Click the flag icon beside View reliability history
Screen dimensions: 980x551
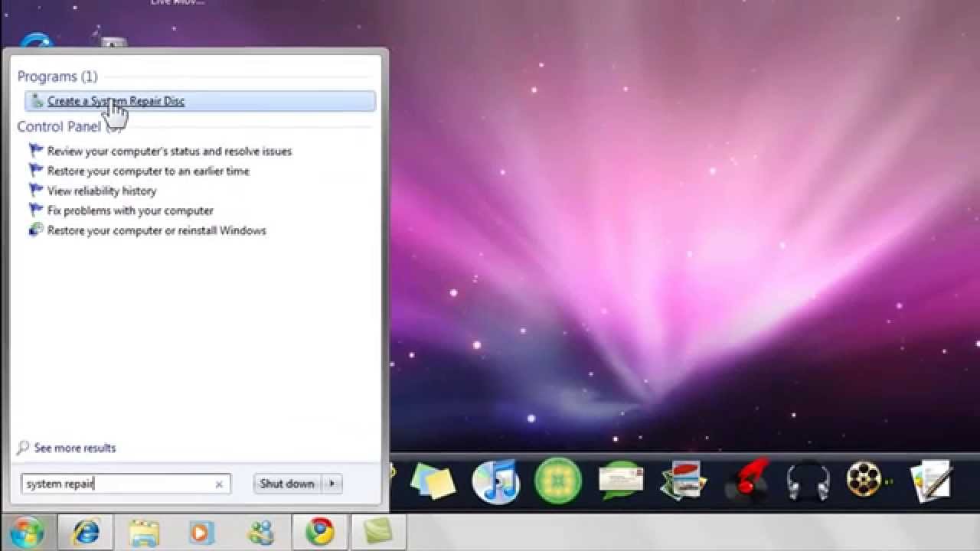point(36,191)
